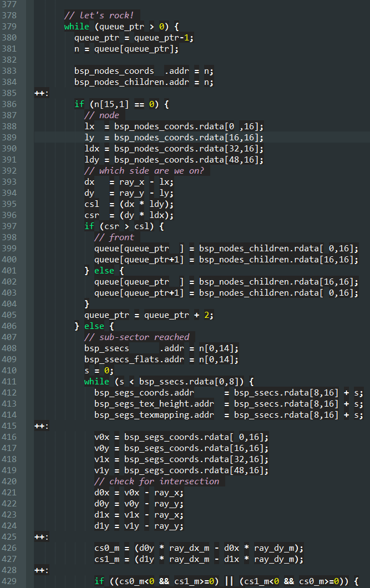Click the line "dx = ray_x - lx;"
This screenshot has height=588, width=370.
pos(129,182)
